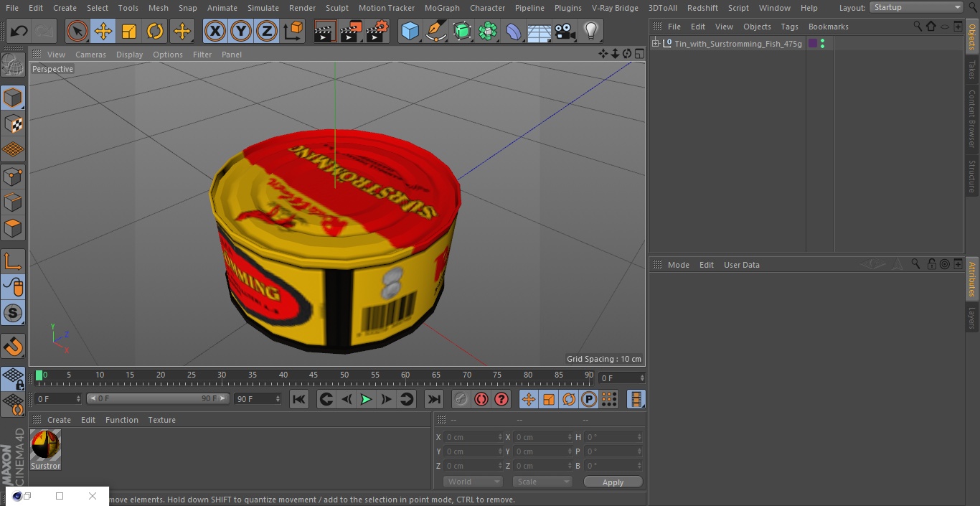980x506 pixels.
Task: Toggle viewport Solo S icon
Action: pyautogui.click(x=13, y=313)
